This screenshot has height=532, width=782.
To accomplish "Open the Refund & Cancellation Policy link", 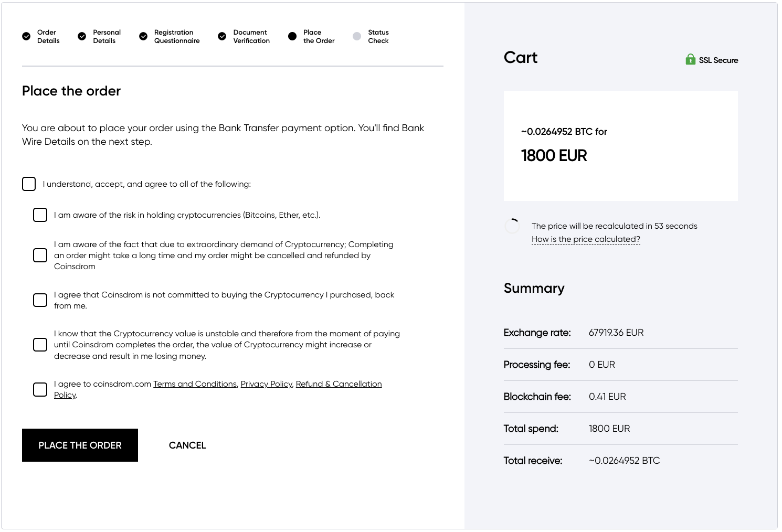I will click(x=339, y=384).
